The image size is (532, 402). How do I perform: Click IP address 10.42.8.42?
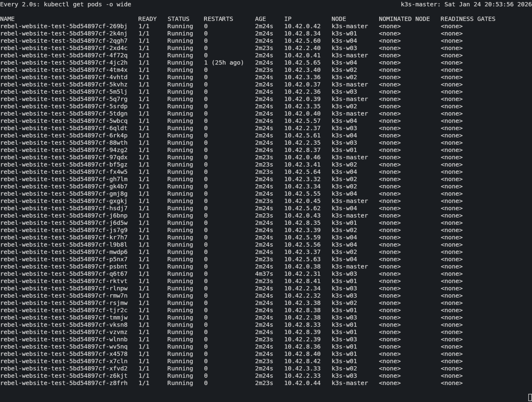(x=302, y=361)
